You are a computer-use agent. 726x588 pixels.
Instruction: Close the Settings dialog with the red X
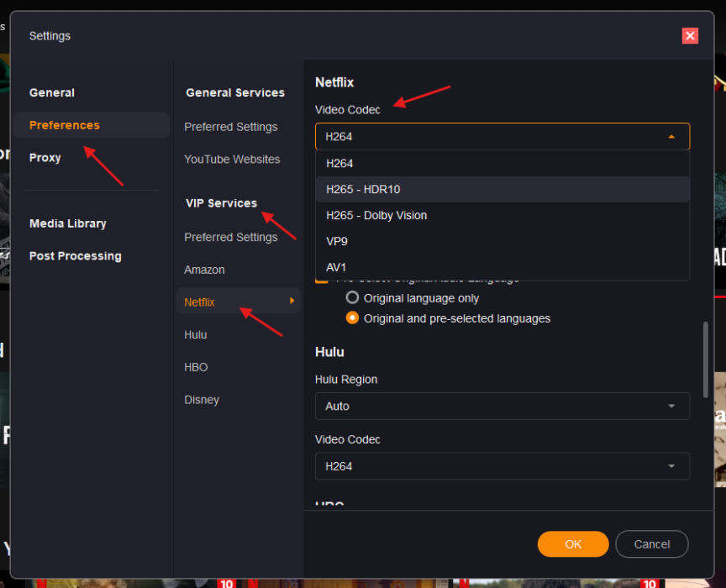(x=690, y=35)
